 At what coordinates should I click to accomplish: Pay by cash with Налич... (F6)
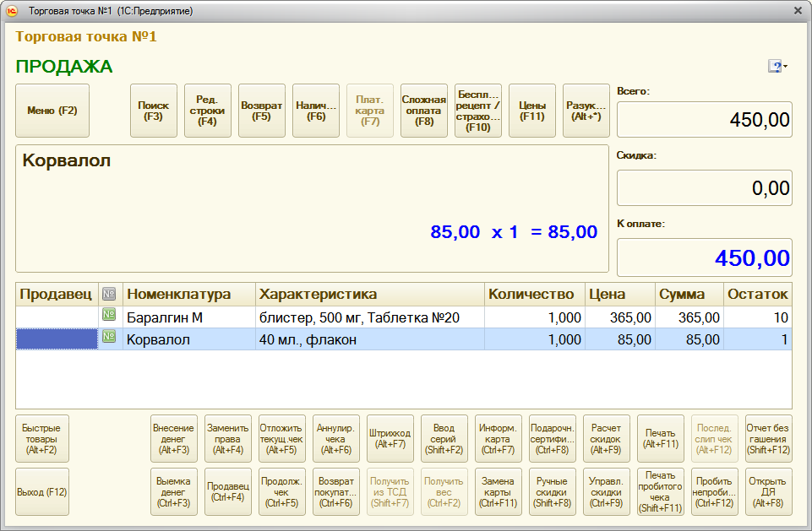pyautogui.click(x=316, y=111)
